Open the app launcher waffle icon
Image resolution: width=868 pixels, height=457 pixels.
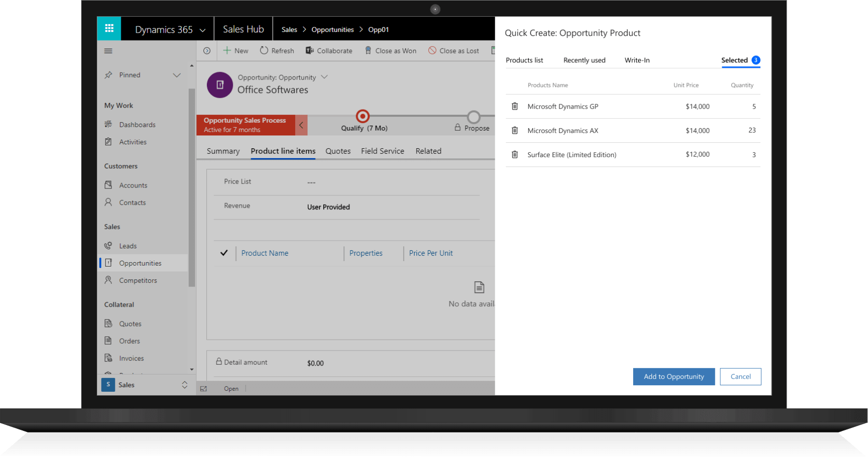[109, 28]
